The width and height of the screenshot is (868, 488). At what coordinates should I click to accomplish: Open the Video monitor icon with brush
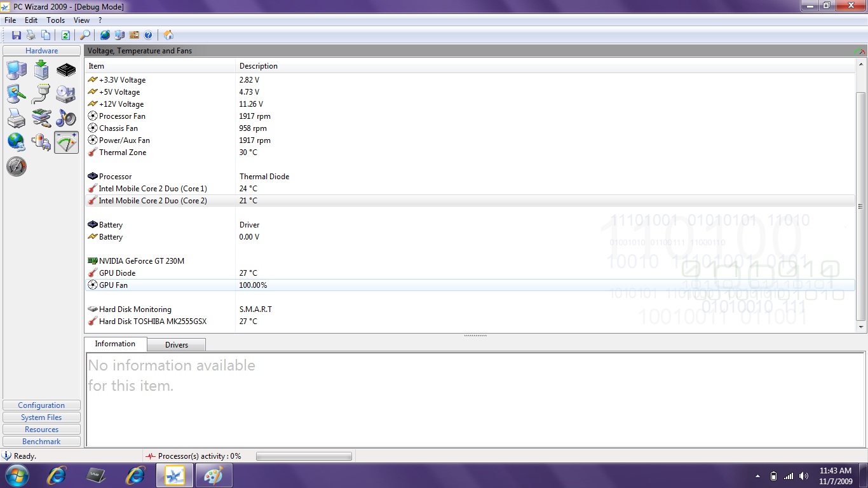point(17,94)
